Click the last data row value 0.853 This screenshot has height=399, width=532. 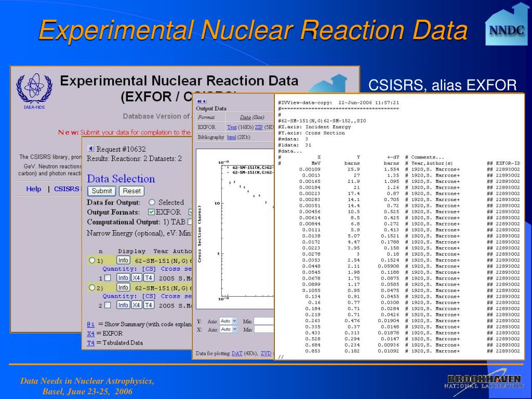(312, 351)
